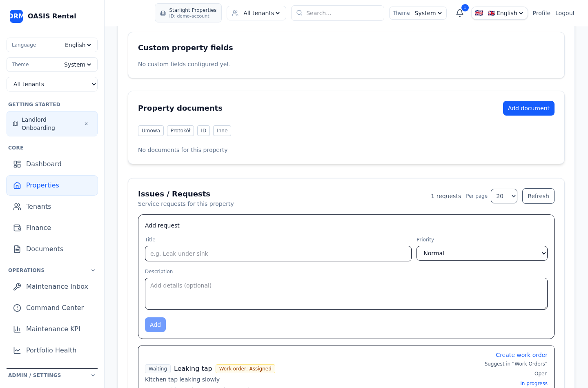Toggle the Inne document filter

click(222, 131)
